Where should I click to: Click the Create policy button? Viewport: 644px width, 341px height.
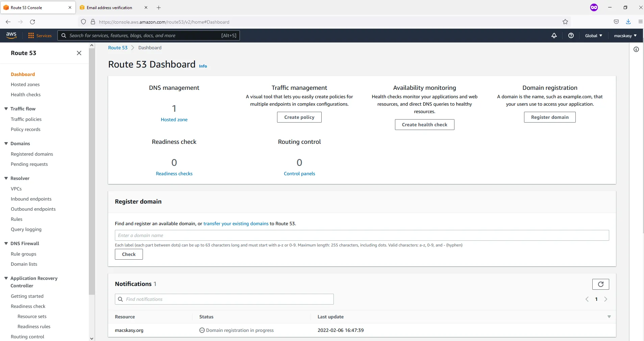click(299, 117)
